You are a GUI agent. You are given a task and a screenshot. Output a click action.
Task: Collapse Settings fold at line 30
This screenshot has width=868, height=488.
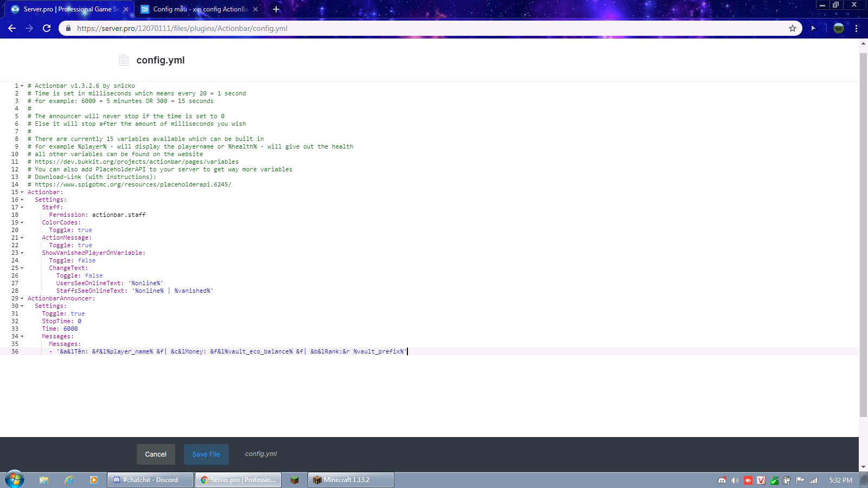22,306
